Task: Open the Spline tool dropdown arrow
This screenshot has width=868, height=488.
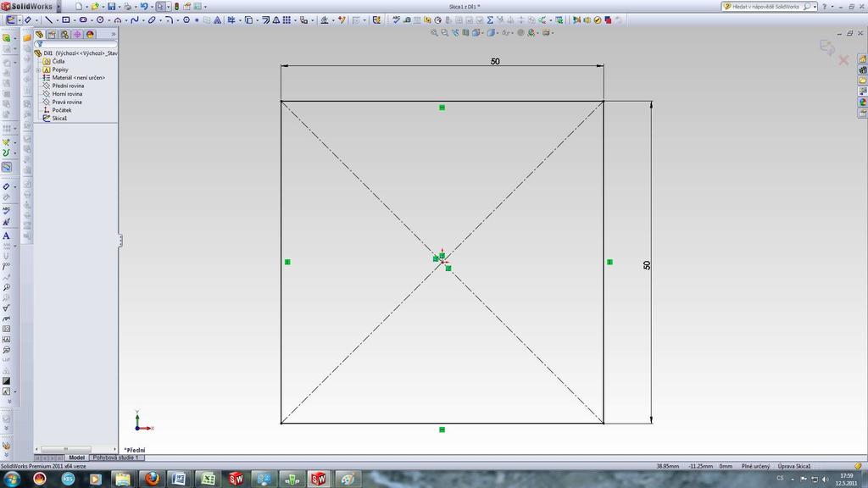Action: tap(143, 20)
